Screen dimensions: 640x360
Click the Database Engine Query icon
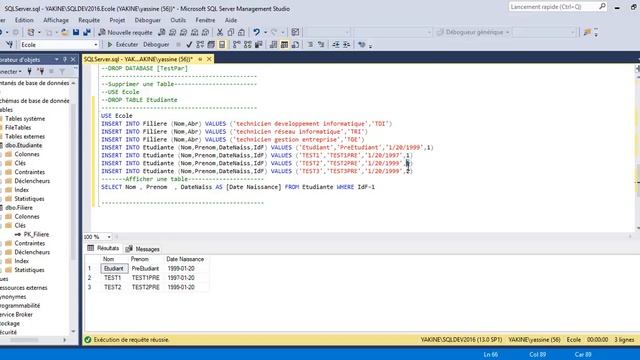tap(162, 32)
